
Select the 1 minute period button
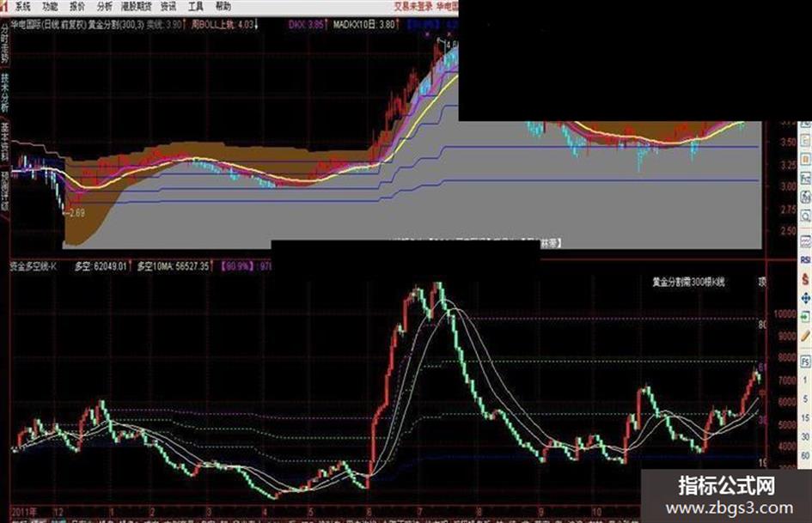pos(805,380)
